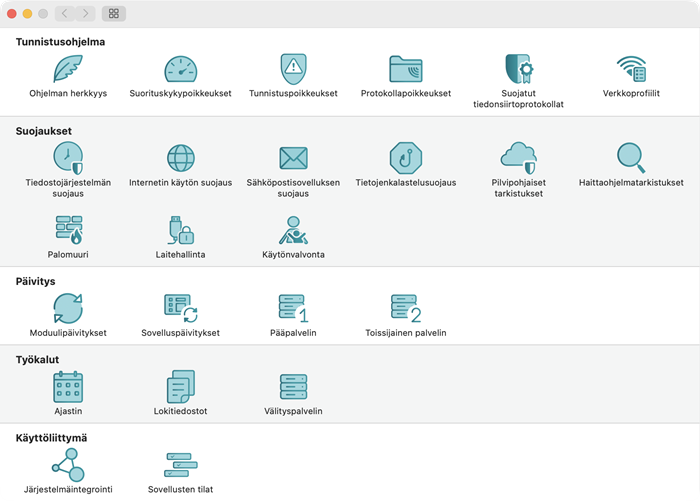Go back with toolbar arrow

64,13
